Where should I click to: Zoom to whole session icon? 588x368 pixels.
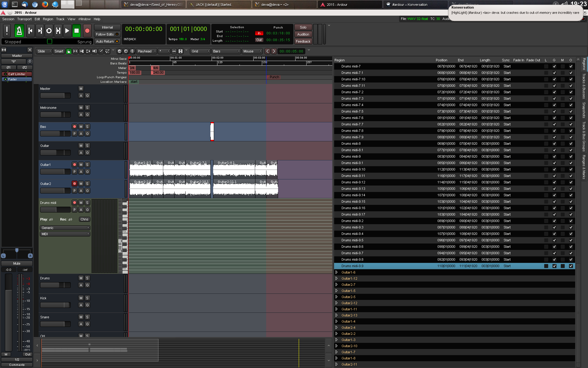(x=132, y=51)
